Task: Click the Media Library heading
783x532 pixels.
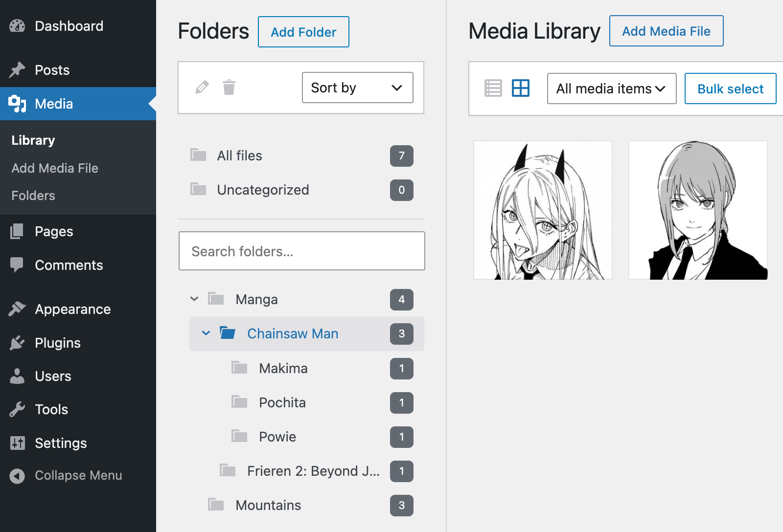Action: point(534,31)
